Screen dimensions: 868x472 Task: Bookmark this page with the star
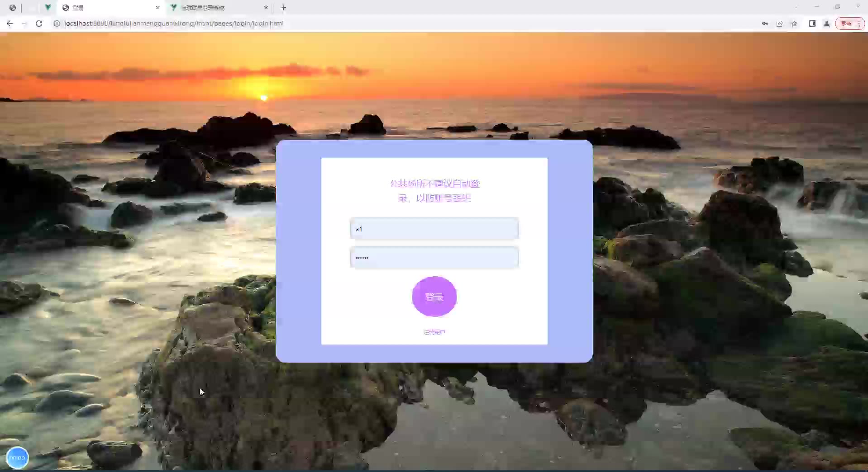(794, 24)
